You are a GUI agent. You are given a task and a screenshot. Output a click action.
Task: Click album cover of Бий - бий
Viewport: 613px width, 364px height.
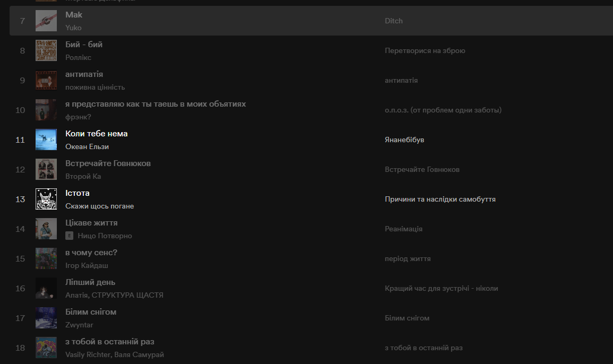coord(46,50)
